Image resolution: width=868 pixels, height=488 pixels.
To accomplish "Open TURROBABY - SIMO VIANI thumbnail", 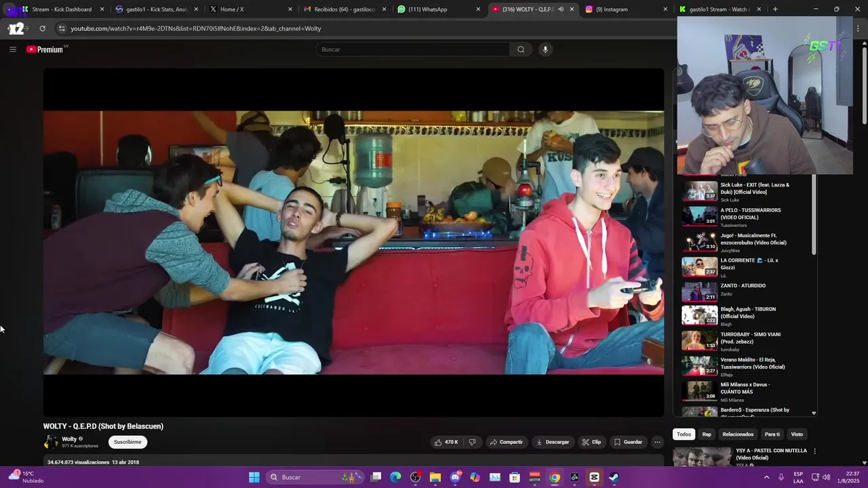I will coord(699,340).
